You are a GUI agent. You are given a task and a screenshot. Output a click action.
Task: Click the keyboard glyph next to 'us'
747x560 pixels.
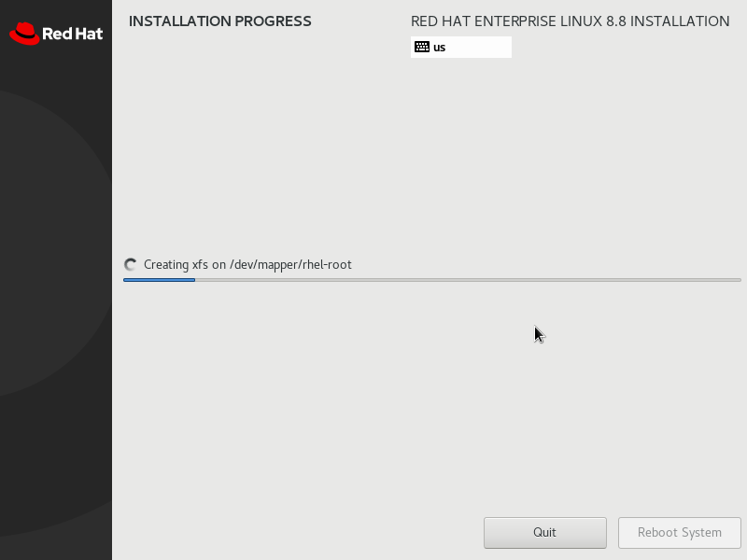pyautogui.click(x=423, y=45)
